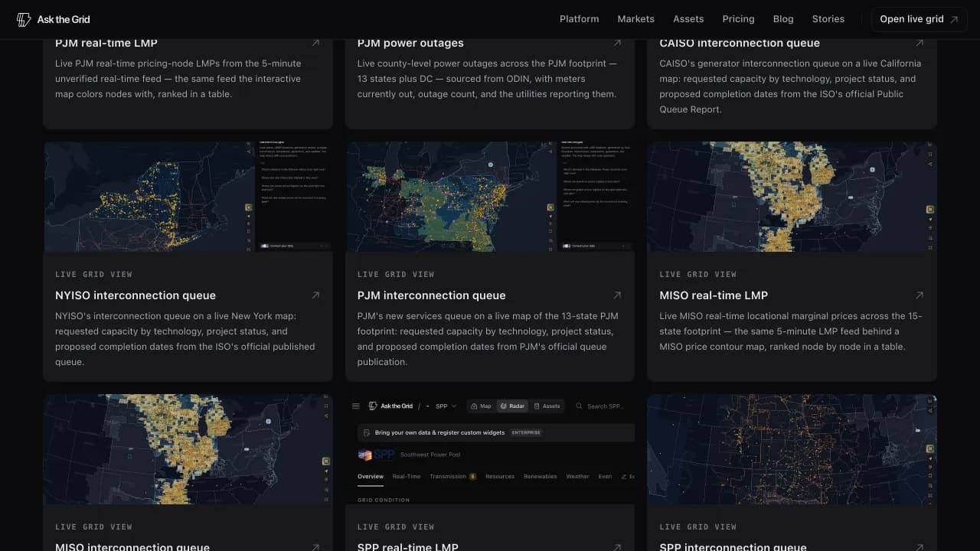Select the Assets tab in SPP preview
The height and width of the screenshot is (551, 980).
[x=547, y=406]
